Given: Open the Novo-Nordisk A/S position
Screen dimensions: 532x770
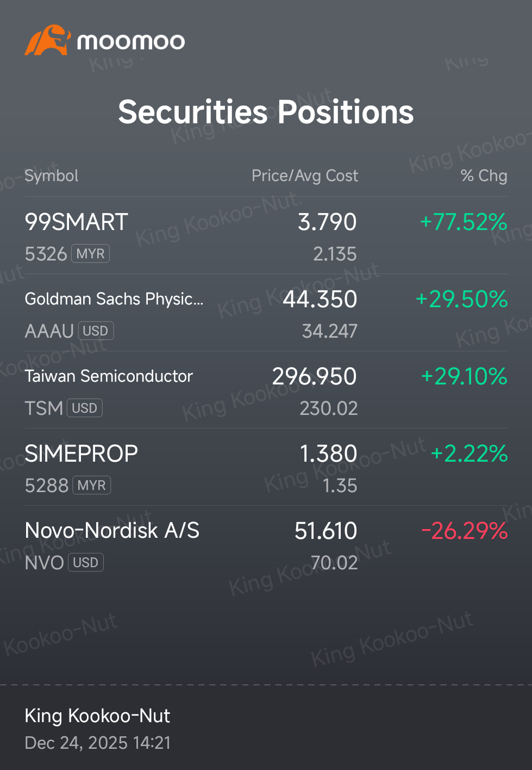Looking at the screenshot, I should click(266, 544).
